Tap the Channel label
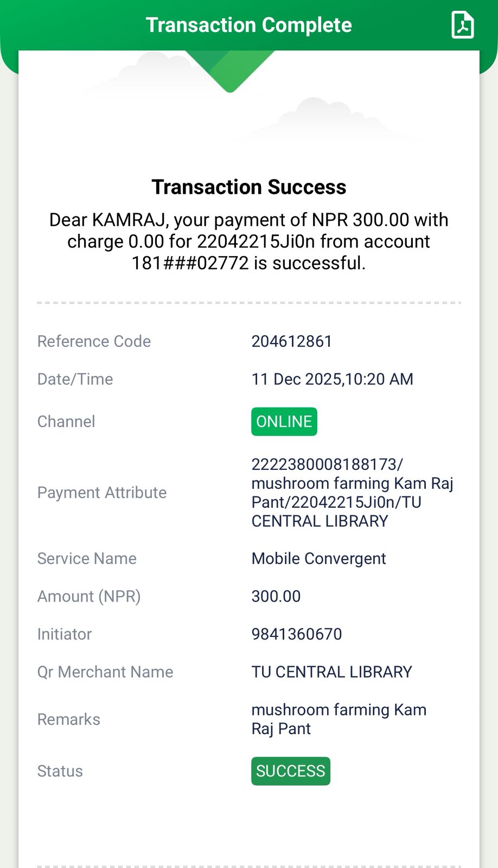 66,422
